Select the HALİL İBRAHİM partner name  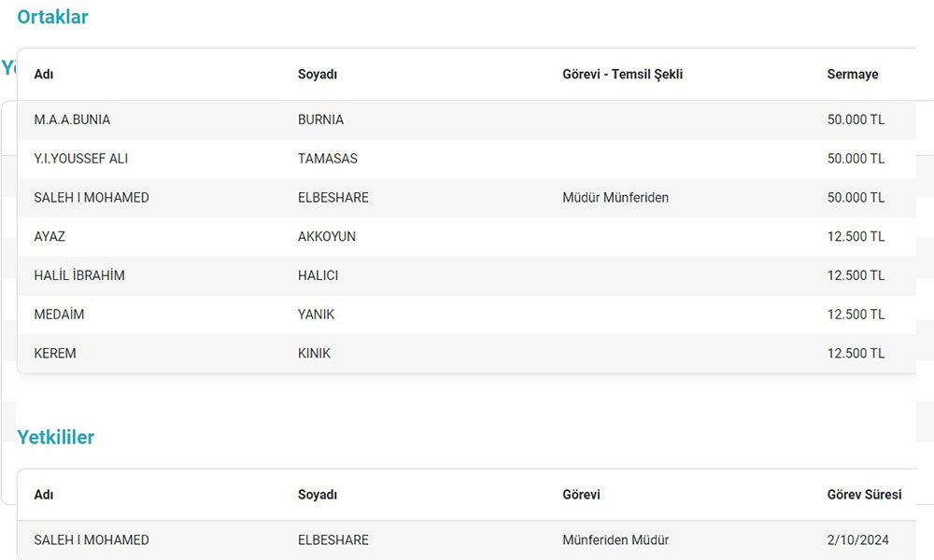(x=79, y=276)
